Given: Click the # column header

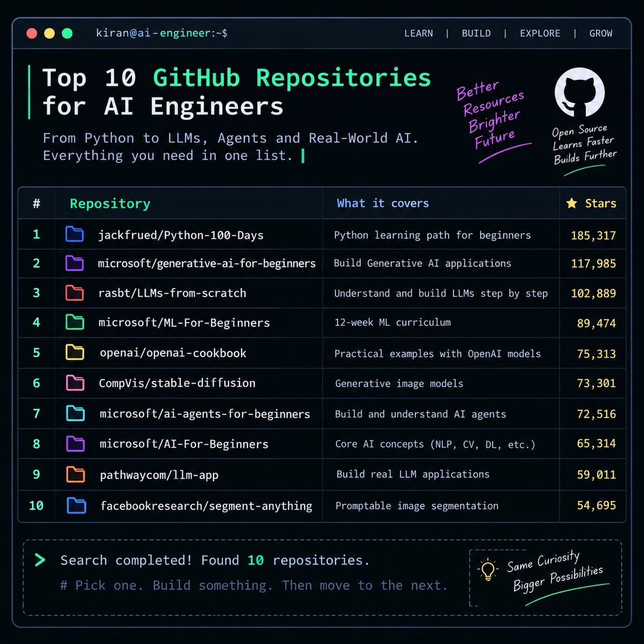Looking at the screenshot, I should [36, 203].
